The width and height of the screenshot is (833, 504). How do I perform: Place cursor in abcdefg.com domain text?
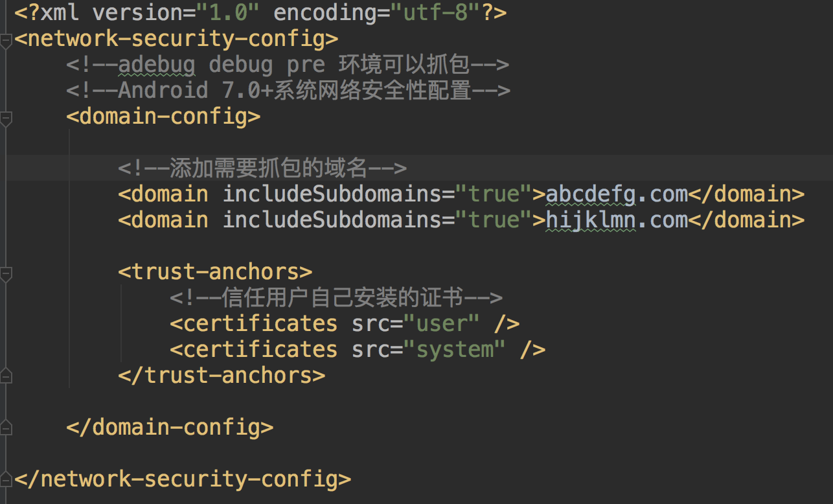(617, 194)
